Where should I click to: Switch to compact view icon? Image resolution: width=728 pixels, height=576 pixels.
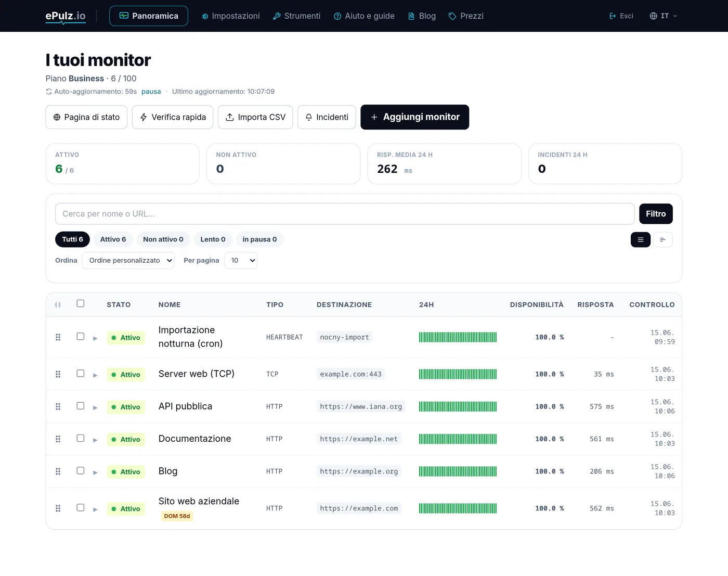pos(663,240)
